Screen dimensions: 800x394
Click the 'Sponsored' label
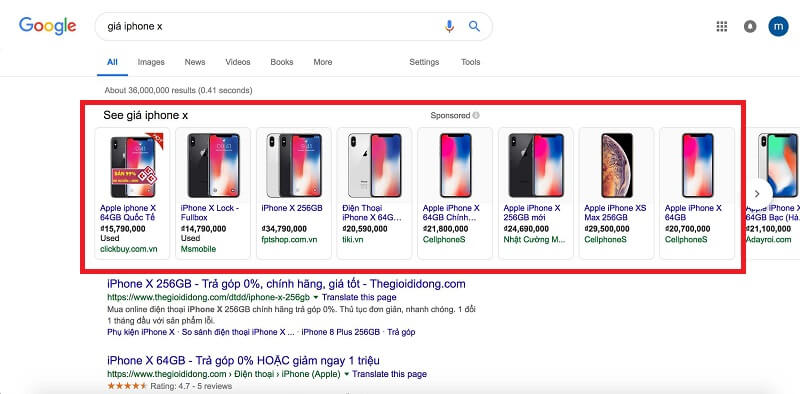(450, 115)
